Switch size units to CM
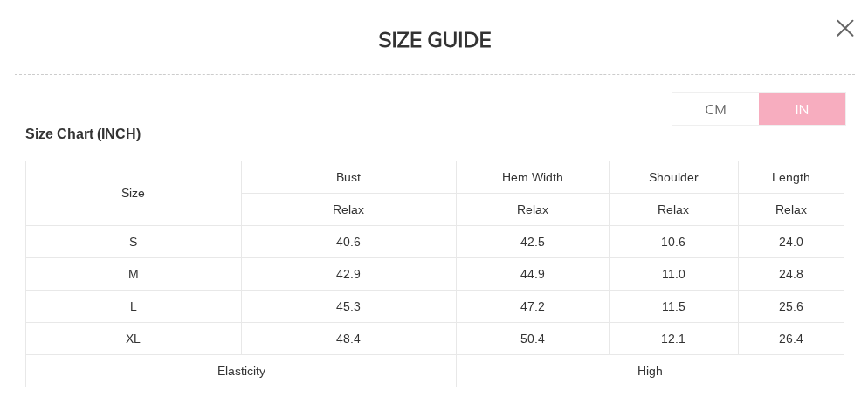Viewport: 868px width, 397px height. 715,109
